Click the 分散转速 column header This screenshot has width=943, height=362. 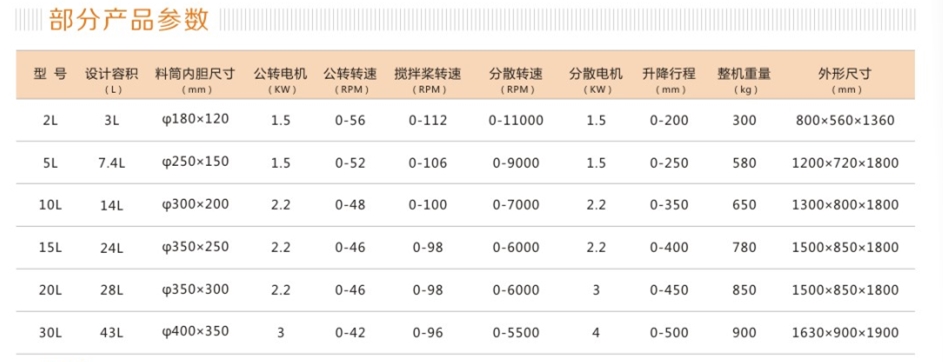(516, 75)
